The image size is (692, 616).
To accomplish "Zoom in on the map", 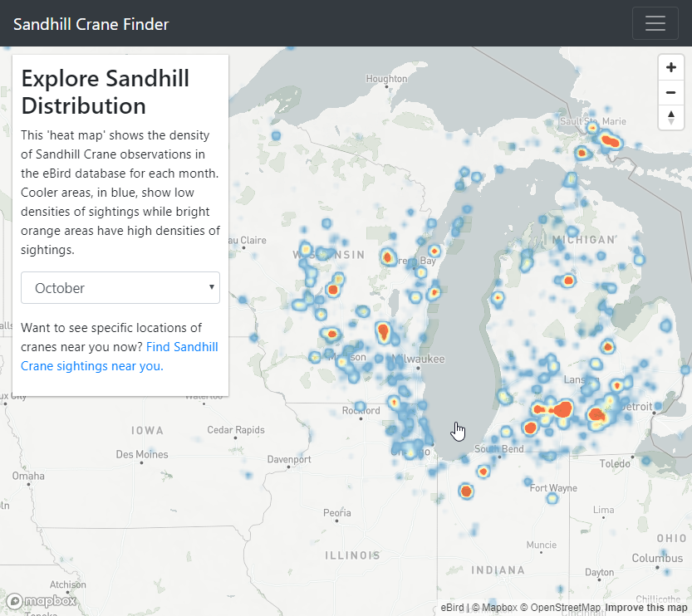I will coord(671,67).
